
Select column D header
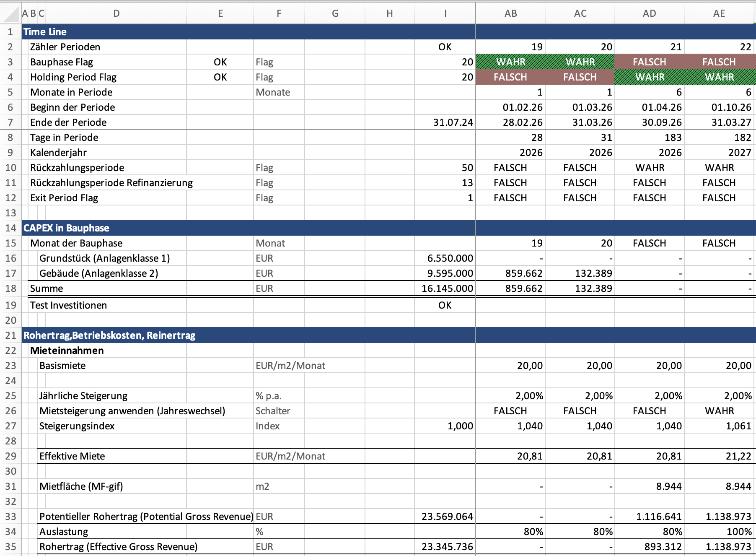point(116,13)
